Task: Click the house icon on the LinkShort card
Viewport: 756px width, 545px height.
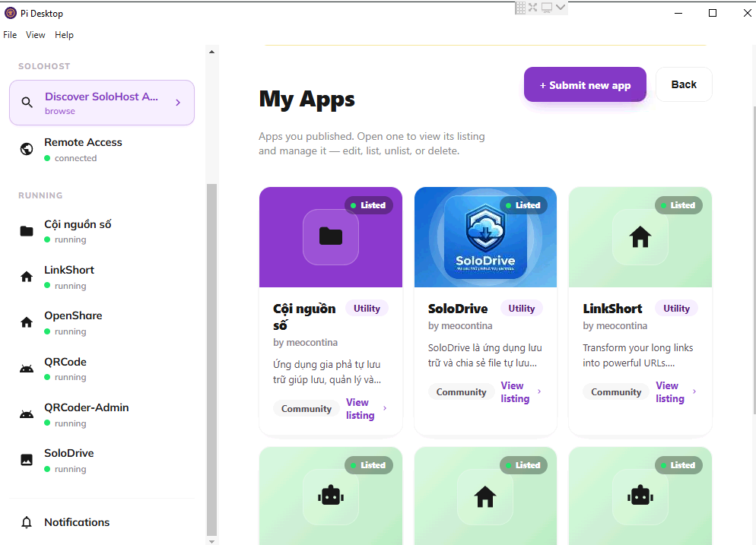Action: click(x=640, y=236)
